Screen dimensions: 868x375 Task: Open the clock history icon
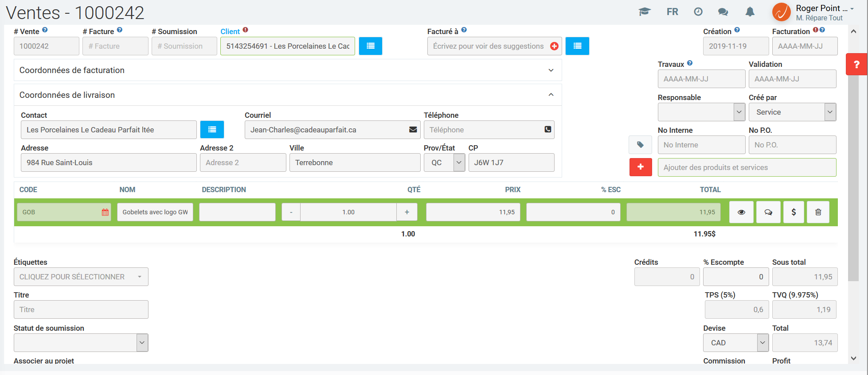(698, 12)
